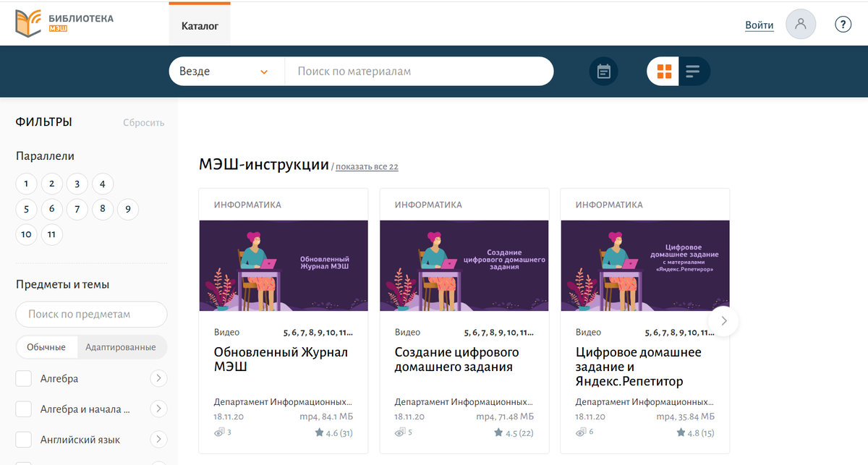Open Создание цифрового домашнего задания title
The width and height of the screenshot is (868, 465).
457,359
